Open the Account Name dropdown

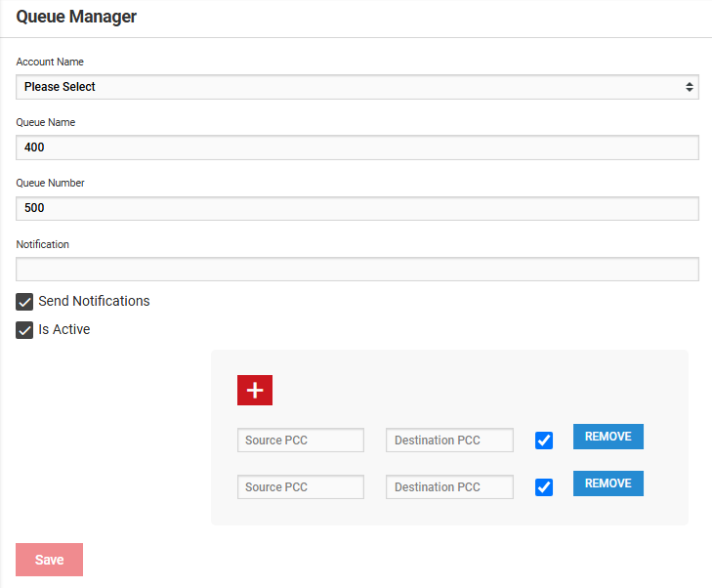357,87
